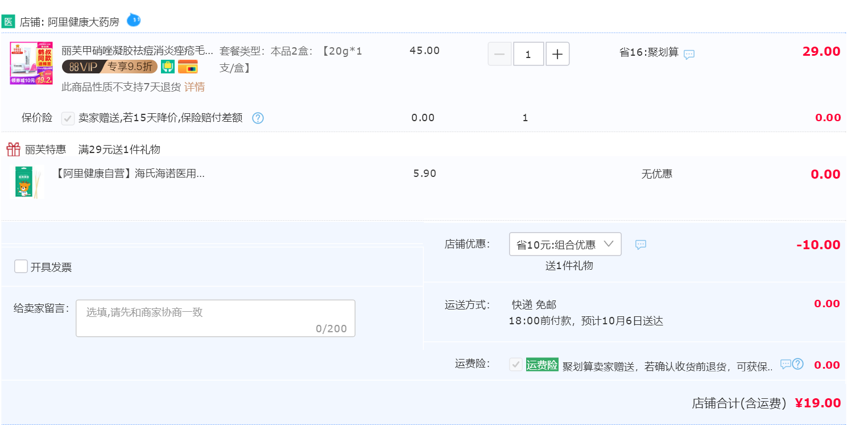
Task: Click the -10.00 store discount amount
Action: 819,245
